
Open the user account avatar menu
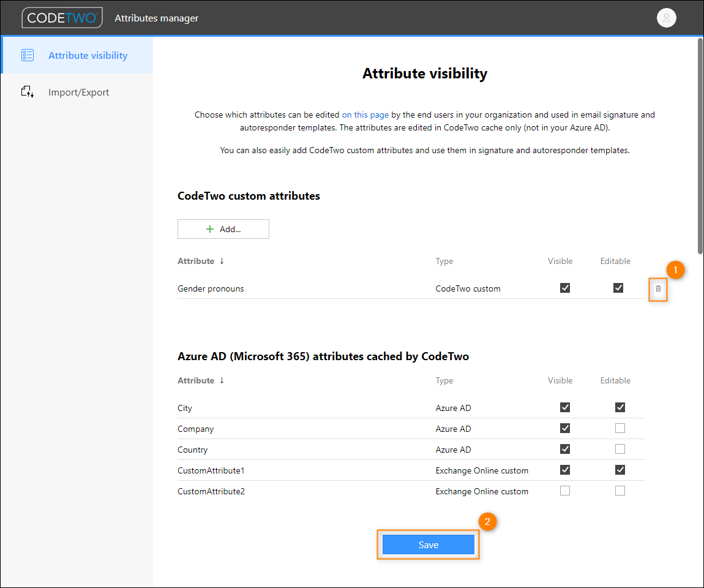[x=666, y=18]
